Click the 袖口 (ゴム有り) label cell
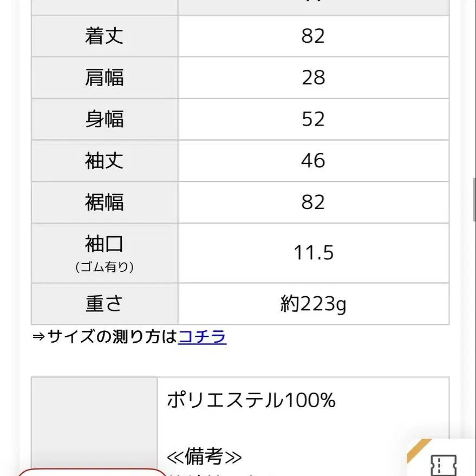Image resolution: width=476 pixels, height=476 pixels. coord(105,253)
